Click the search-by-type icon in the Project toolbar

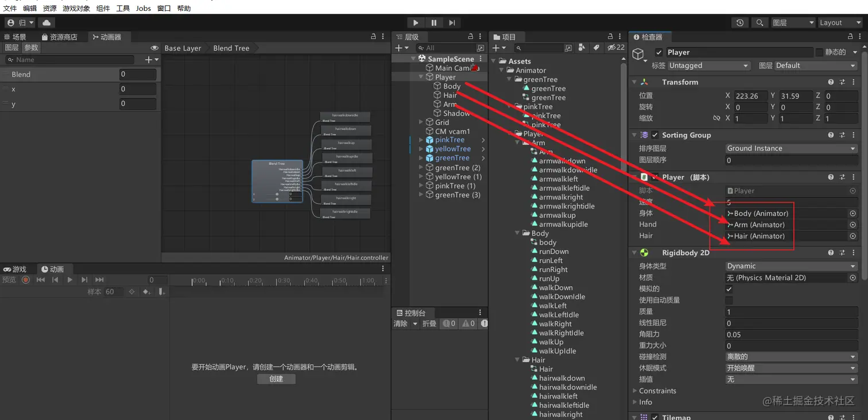[583, 48]
